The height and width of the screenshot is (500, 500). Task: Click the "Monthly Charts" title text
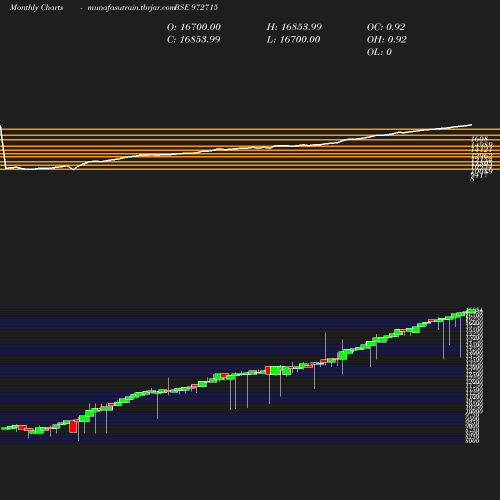point(36,7)
